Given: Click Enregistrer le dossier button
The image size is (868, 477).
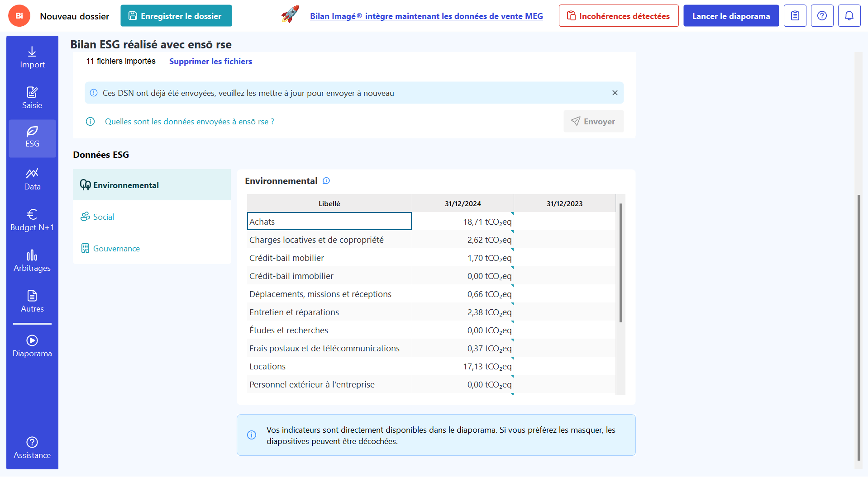Looking at the screenshot, I should pos(176,16).
